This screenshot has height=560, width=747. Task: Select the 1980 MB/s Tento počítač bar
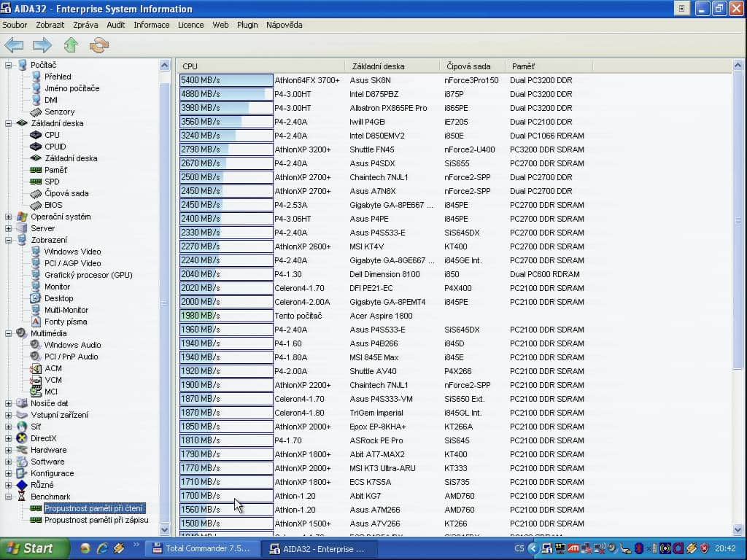coord(226,315)
